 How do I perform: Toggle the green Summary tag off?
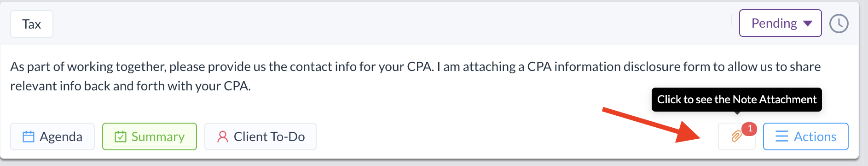(149, 136)
